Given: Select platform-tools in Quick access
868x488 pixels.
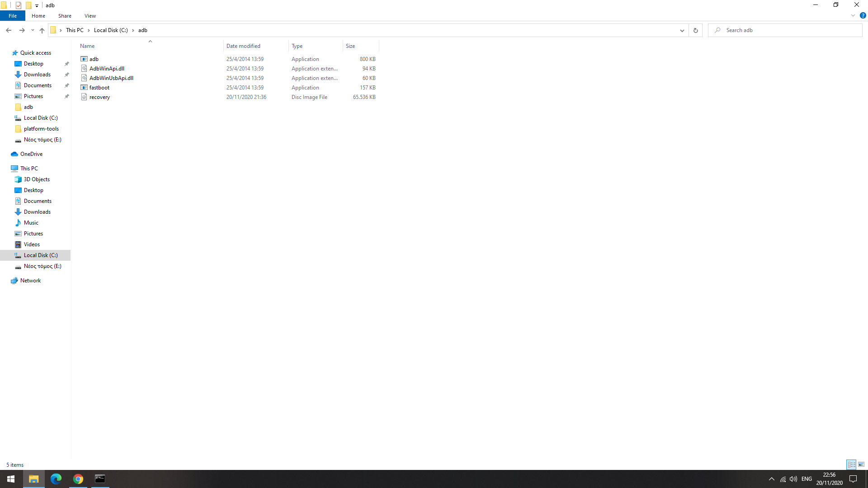Looking at the screenshot, I should pos(41,129).
